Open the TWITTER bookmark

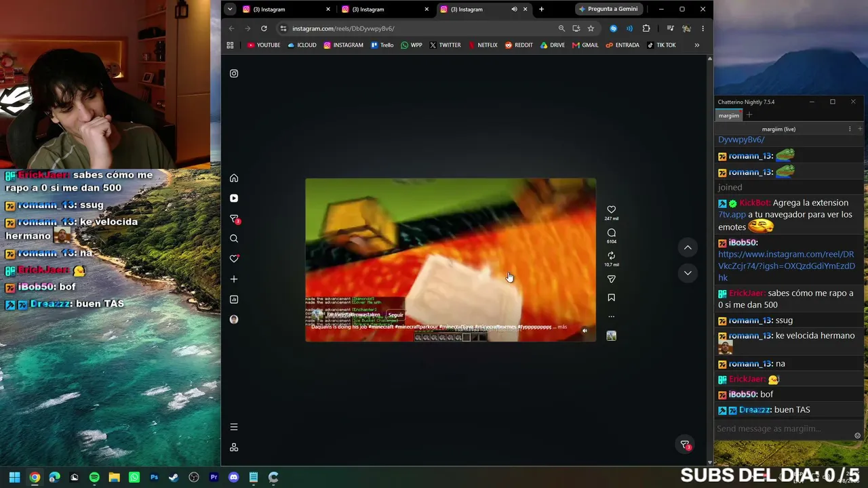(445, 45)
